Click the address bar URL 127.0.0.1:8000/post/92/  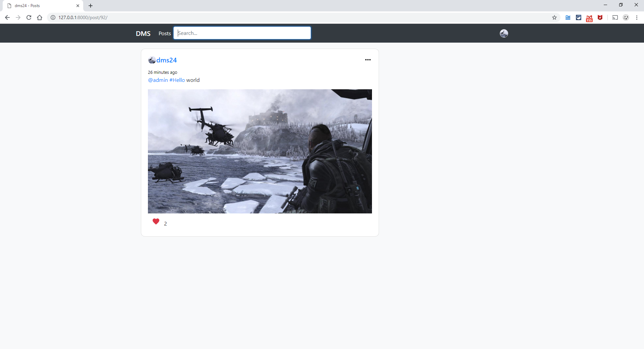tap(83, 17)
